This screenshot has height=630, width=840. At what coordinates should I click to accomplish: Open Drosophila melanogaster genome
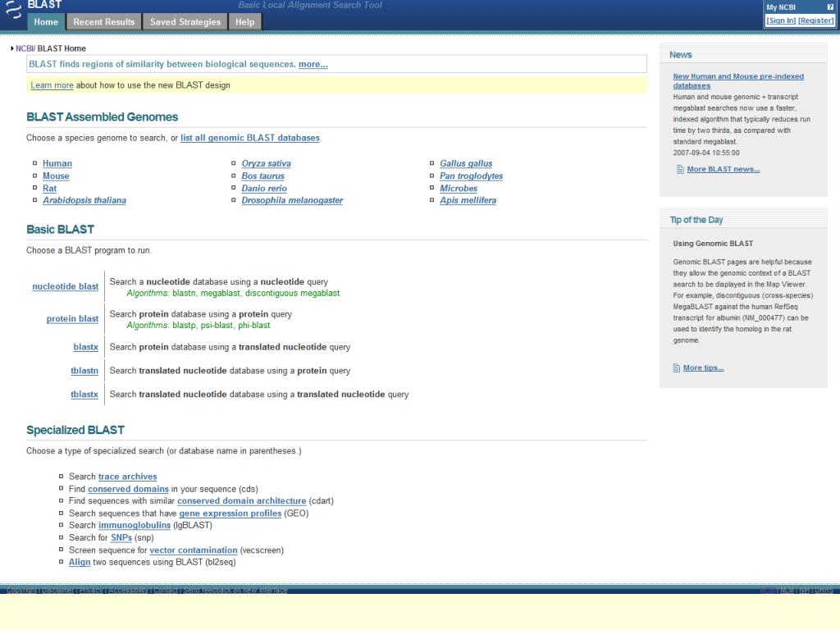pyautogui.click(x=292, y=200)
